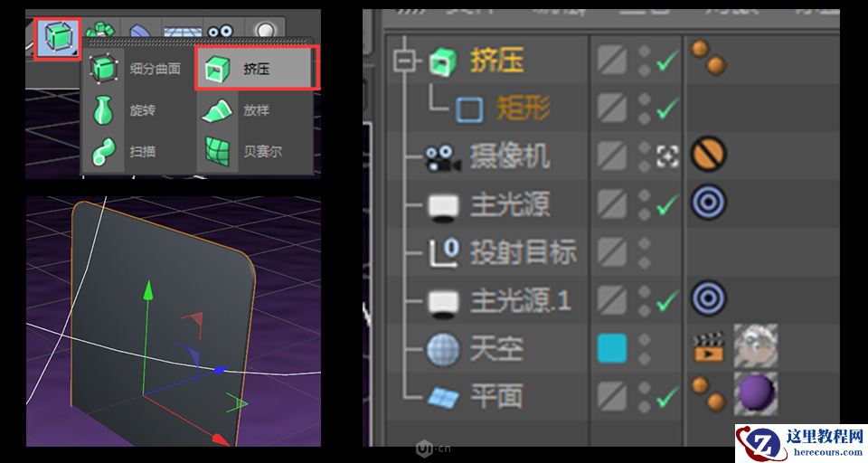Viewport: 868px width, 463px height.
Task: Open the subdivision cube generator toolbar icon
Action: (58, 39)
